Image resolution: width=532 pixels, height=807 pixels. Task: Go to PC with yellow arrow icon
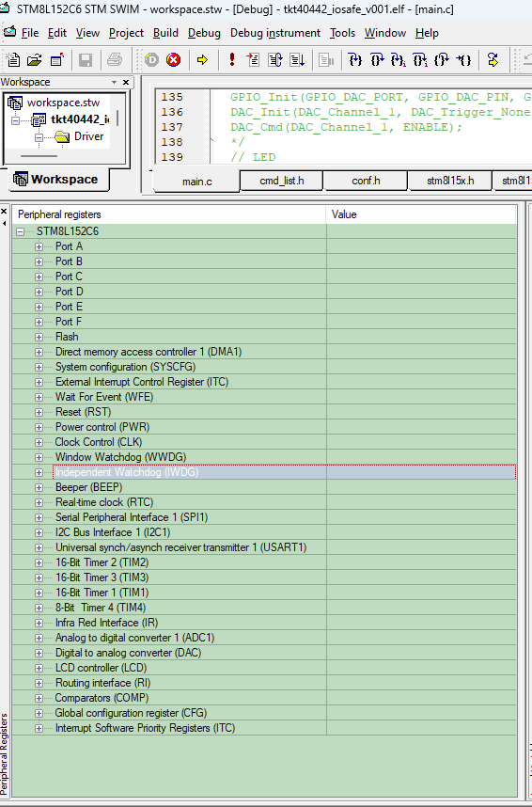pyautogui.click(x=202, y=60)
